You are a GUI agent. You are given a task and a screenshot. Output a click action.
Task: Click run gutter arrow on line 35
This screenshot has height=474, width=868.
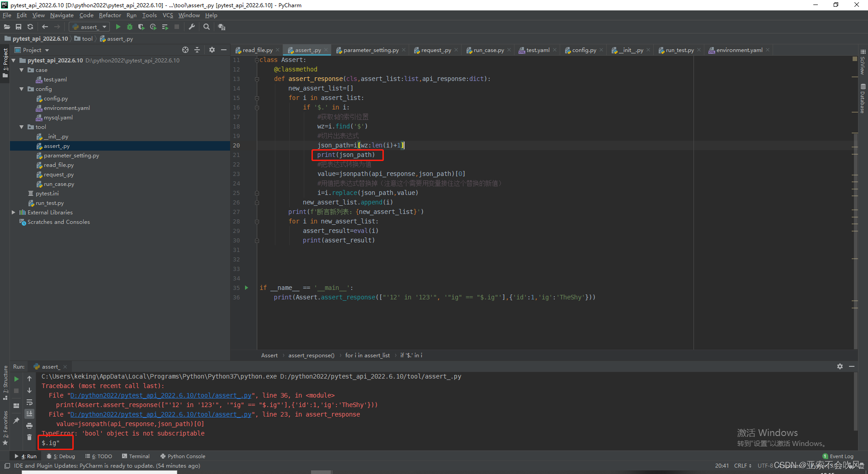tap(246, 288)
